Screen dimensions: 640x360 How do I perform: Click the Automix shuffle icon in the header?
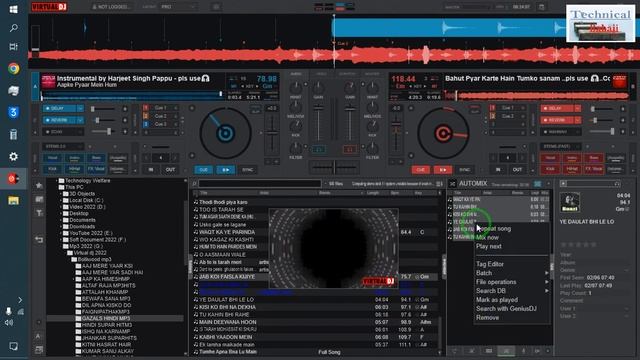tap(452, 184)
